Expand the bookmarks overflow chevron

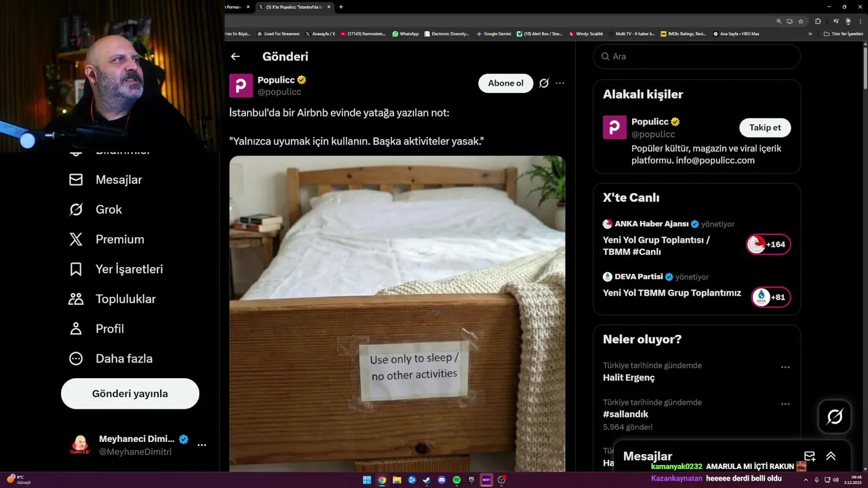[810, 33]
